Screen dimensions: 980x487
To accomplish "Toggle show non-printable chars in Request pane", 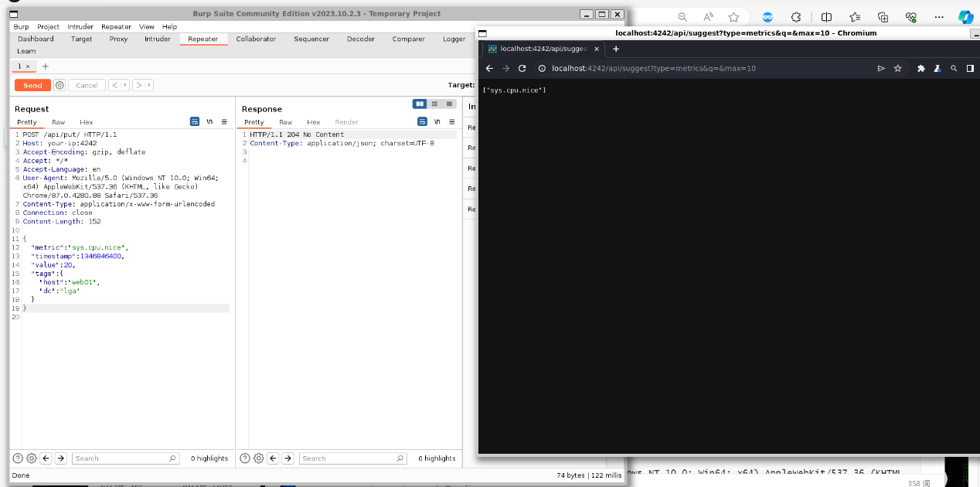I will click(x=209, y=122).
